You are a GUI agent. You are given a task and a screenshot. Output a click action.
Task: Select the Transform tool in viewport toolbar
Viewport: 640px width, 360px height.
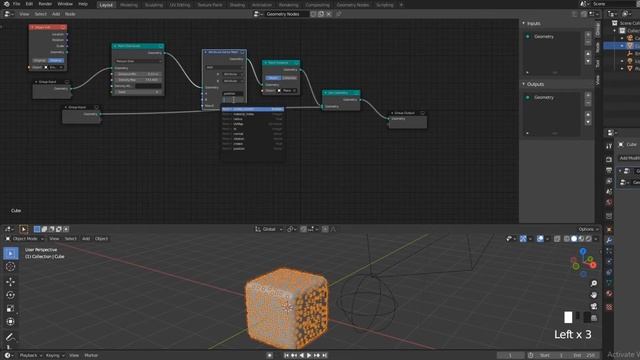click(x=11, y=322)
